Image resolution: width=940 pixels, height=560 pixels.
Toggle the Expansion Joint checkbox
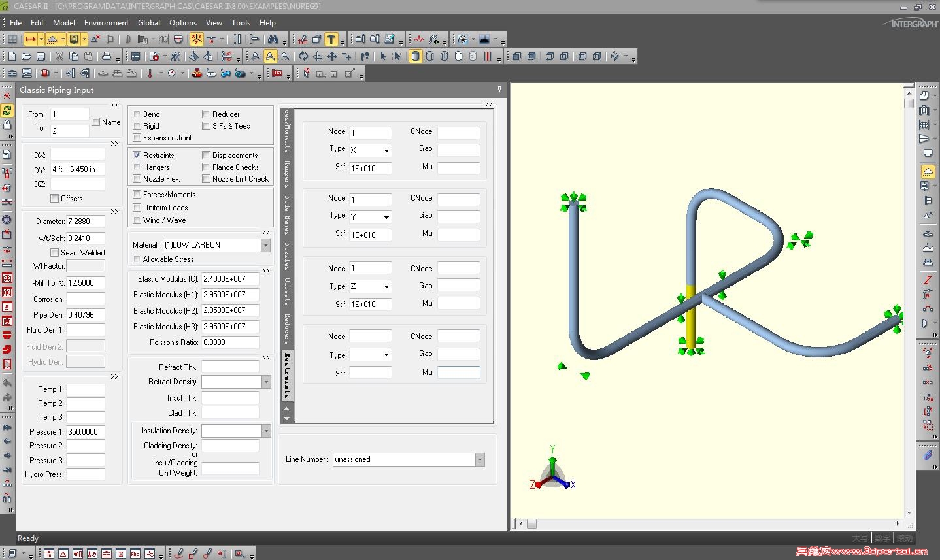point(137,138)
